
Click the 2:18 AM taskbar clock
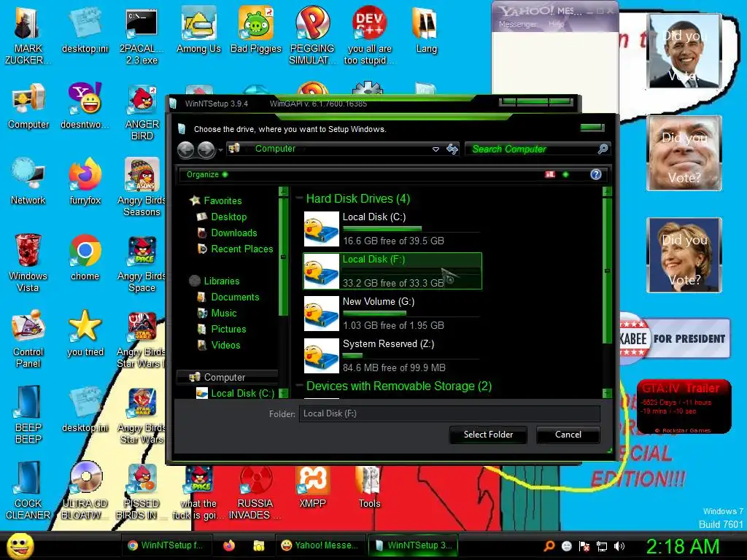coord(682,546)
